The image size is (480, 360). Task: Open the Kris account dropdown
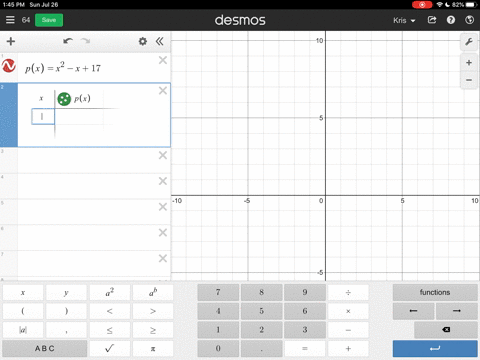404,20
